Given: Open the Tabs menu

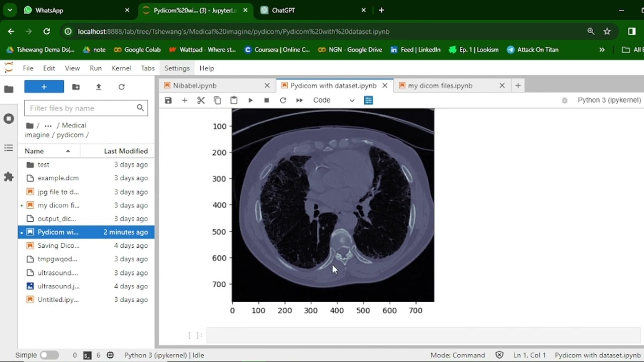Looking at the screenshot, I should (148, 68).
